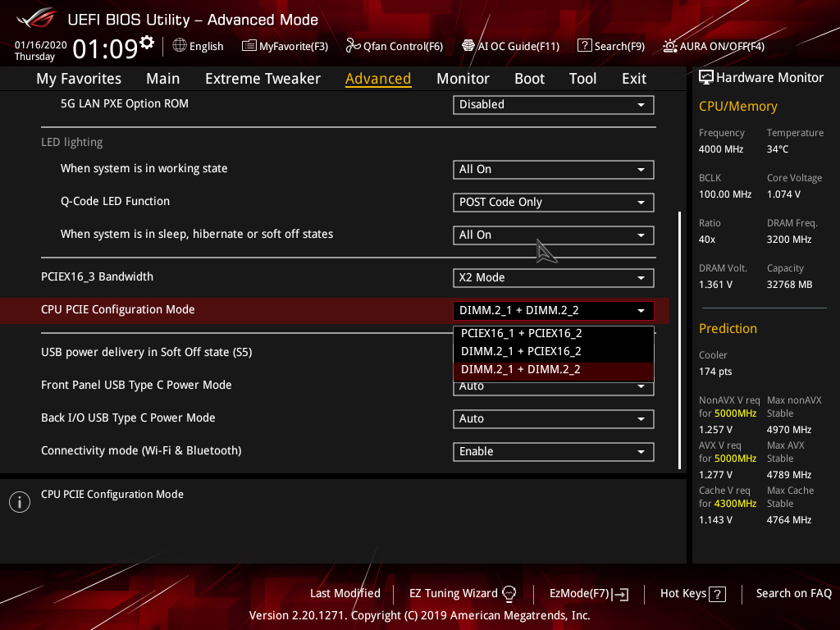Viewport: 840px width, 630px height.
Task: Go to the Exit tab
Action: coord(634,79)
